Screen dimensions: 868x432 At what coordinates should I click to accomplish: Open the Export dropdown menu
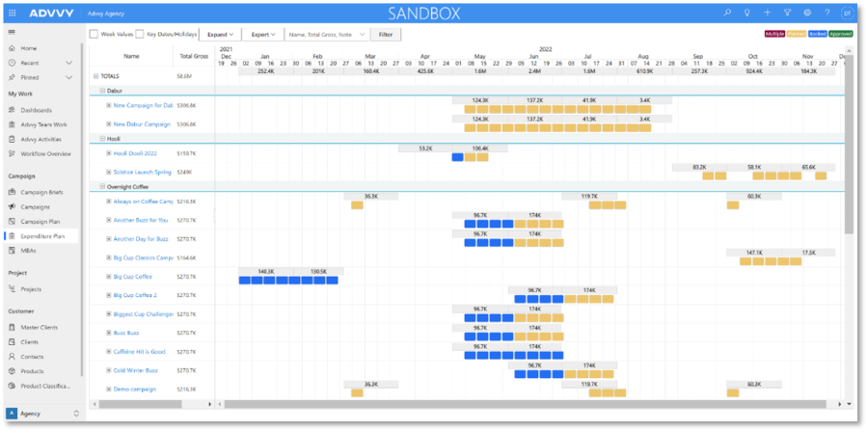point(263,34)
